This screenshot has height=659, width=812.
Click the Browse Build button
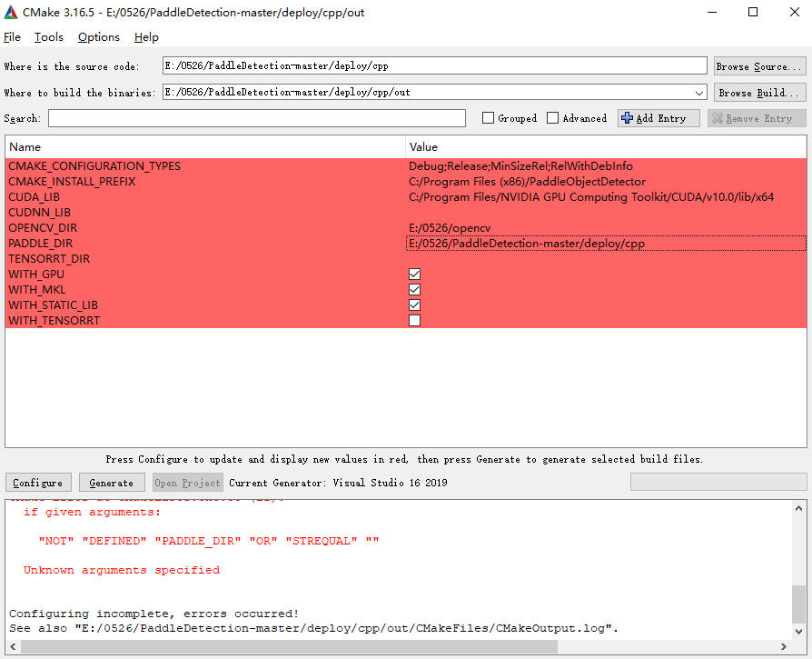pos(759,93)
